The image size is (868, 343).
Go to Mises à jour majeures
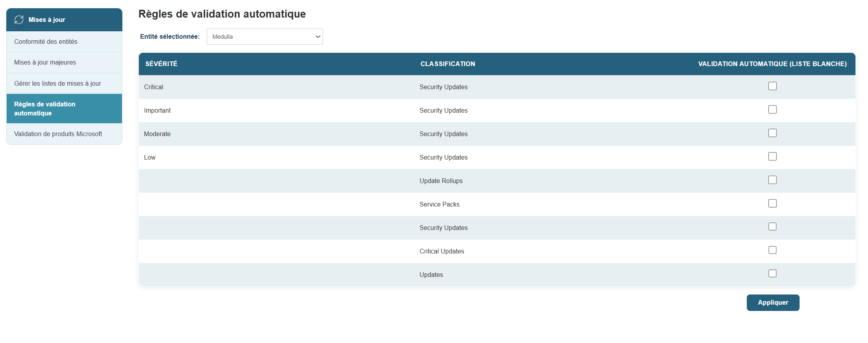click(45, 63)
